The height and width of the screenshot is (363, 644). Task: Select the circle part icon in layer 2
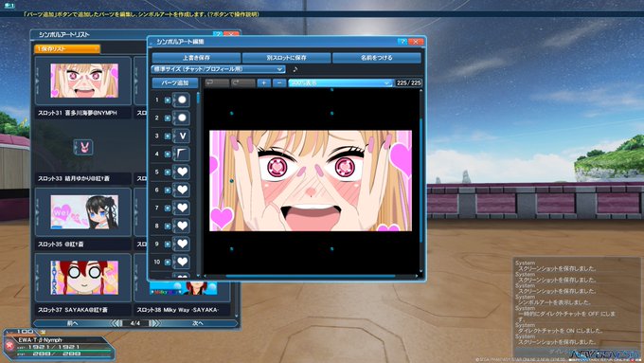182,118
